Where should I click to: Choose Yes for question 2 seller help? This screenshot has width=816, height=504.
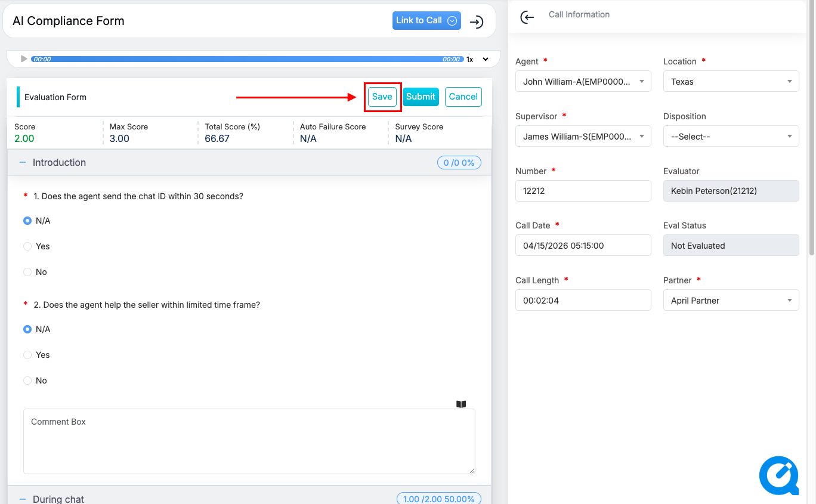click(27, 355)
